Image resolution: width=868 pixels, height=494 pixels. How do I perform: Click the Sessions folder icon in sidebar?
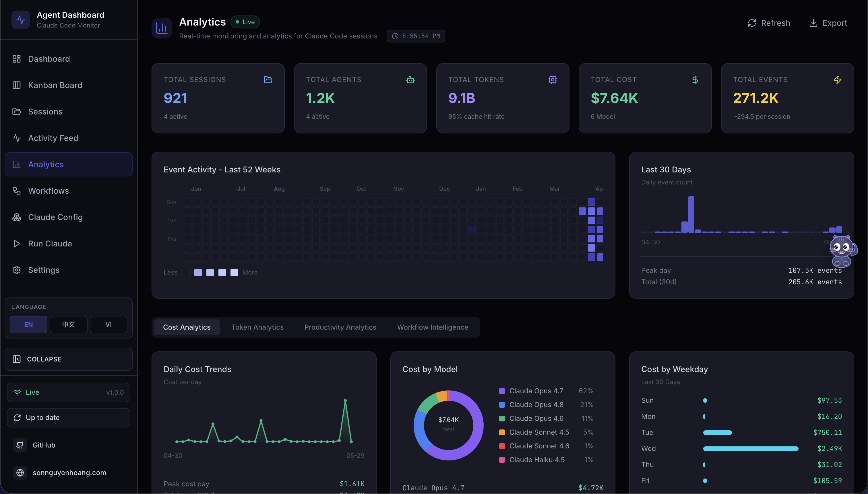(x=17, y=112)
